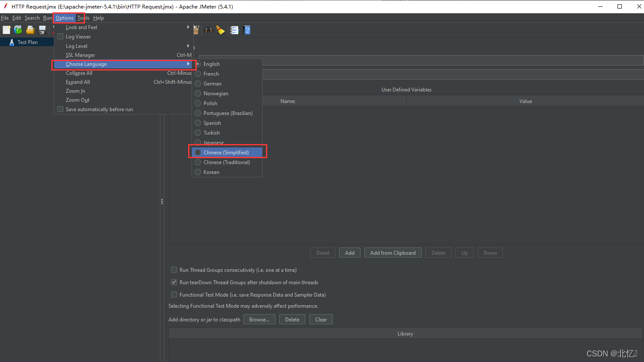Select Turkish language option
This screenshot has height=362, width=644.
click(227, 133)
